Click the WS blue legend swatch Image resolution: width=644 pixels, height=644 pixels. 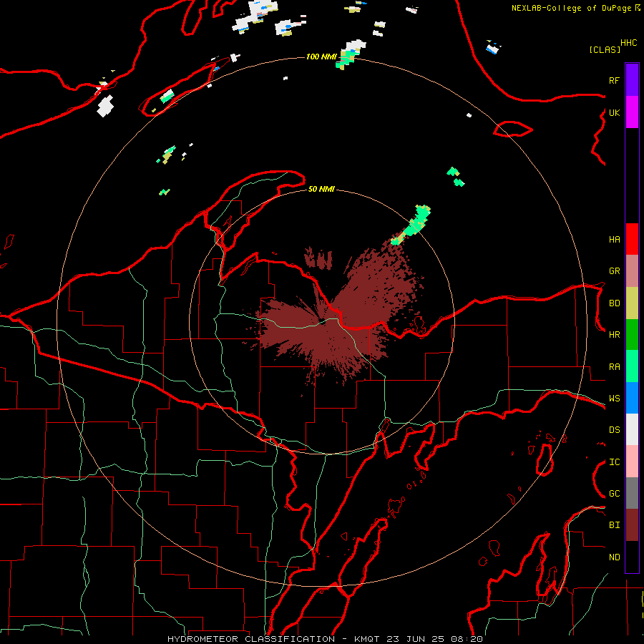[x=632, y=398]
